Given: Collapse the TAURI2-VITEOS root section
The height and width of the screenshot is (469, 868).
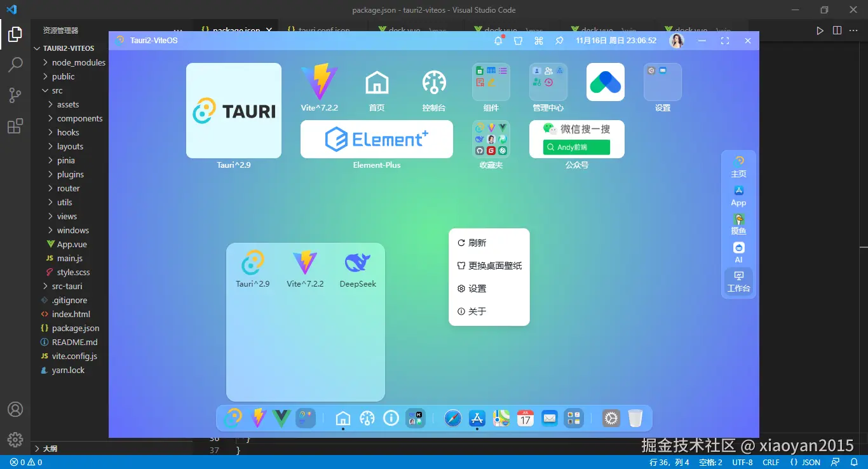Looking at the screenshot, I should [70, 48].
